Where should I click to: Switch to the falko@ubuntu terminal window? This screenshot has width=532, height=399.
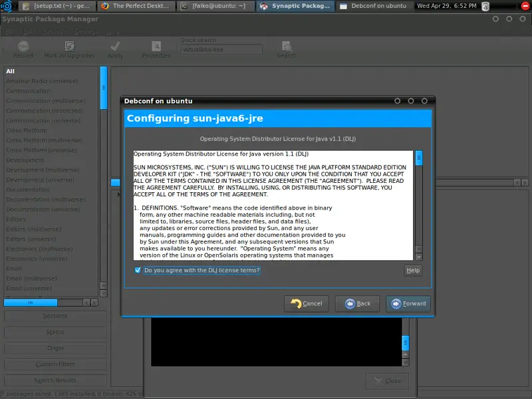point(215,6)
